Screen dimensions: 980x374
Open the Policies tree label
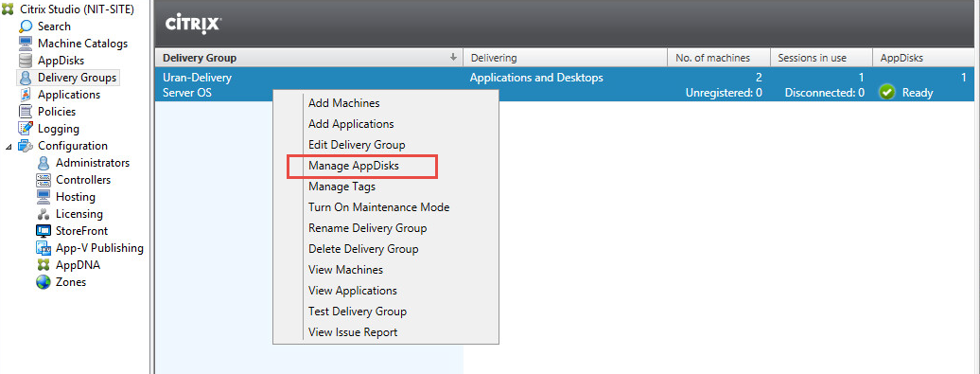(57, 112)
